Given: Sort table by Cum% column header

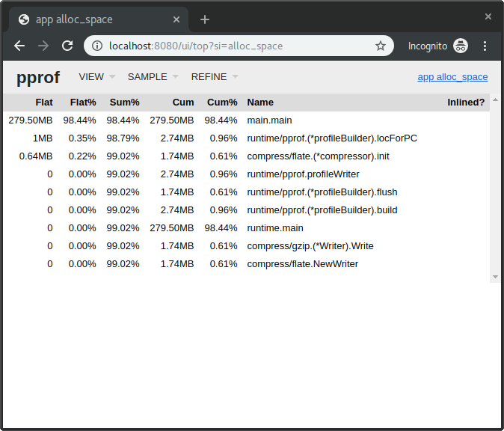Looking at the screenshot, I should (222, 103).
